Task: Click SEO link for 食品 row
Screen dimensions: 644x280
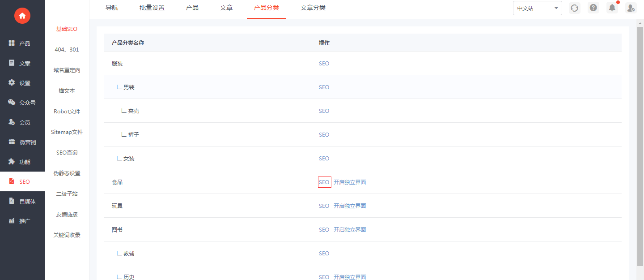Action: (324, 182)
